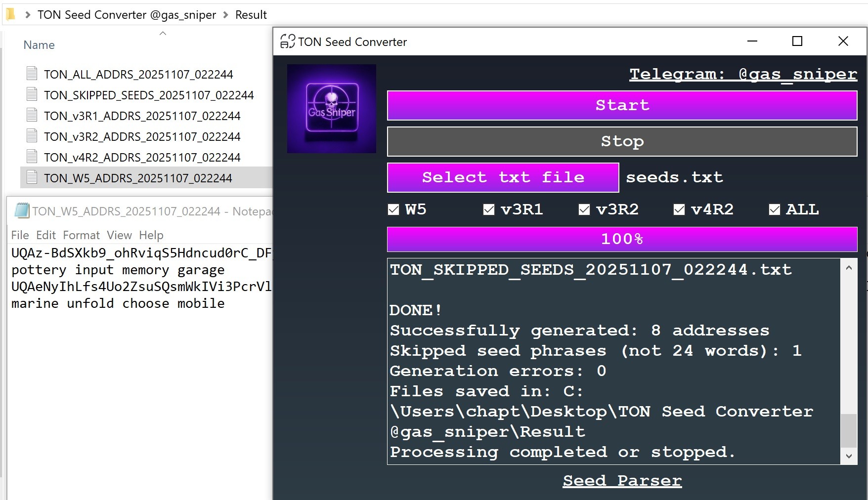Click the TON Seed Converter title bar icon
This screenshot has height=500, width=868.
click(x=288, y=42)
